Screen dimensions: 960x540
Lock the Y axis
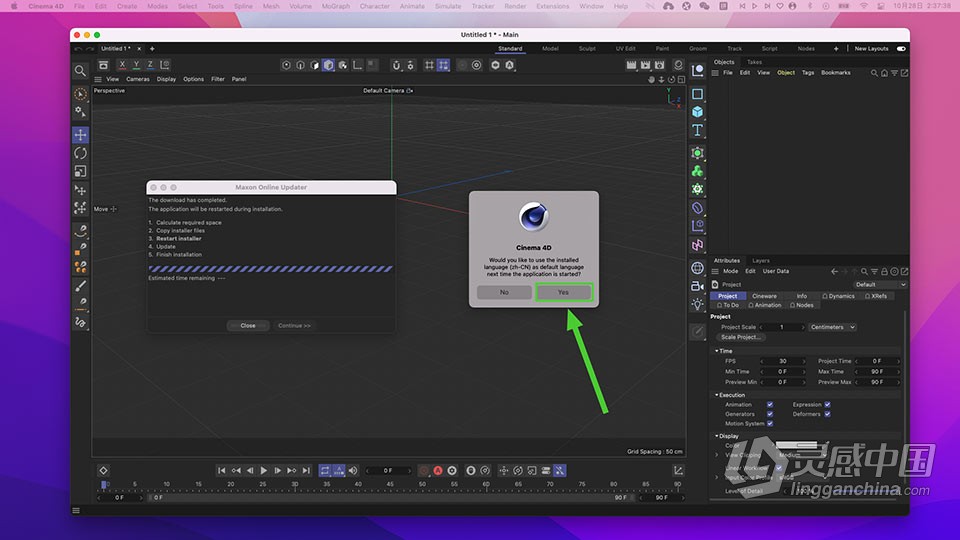point(136,65)
